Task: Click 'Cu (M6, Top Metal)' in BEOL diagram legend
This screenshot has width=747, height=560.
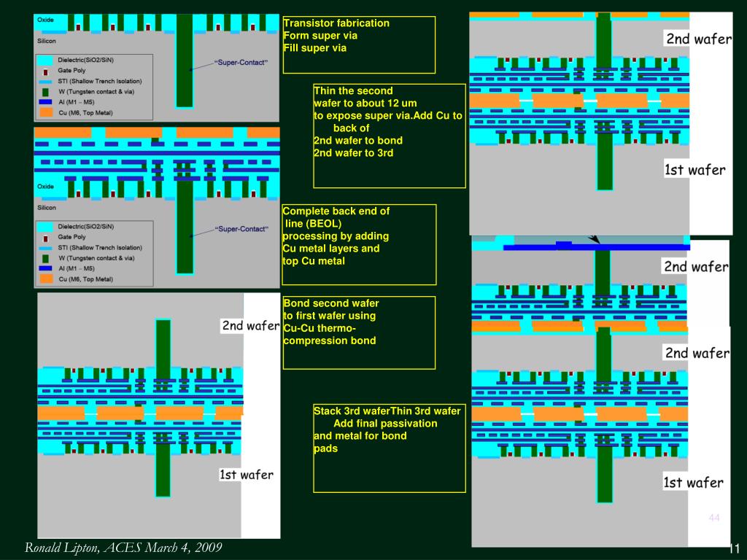Action: tap(86, 279)
